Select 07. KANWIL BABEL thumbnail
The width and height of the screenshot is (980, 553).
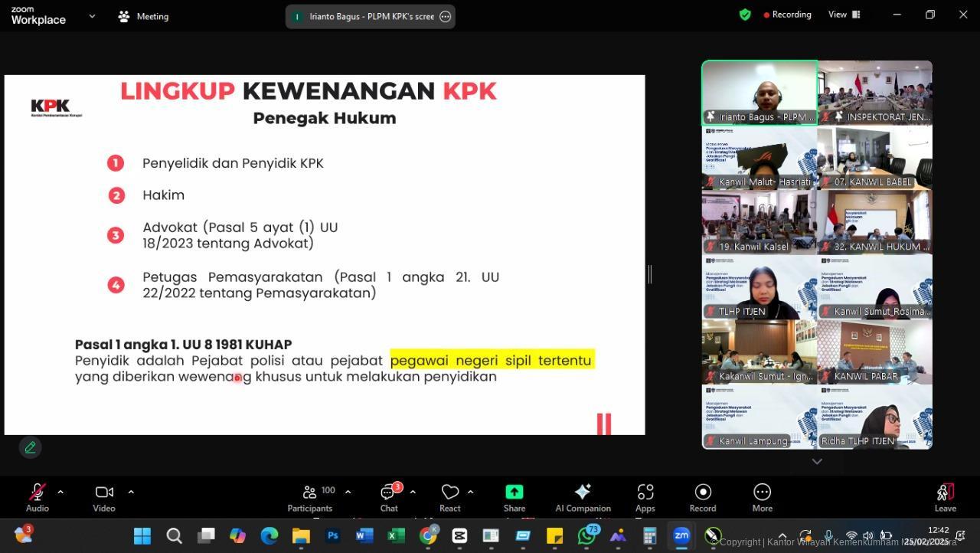pyautogui.click(x=875, y=158)
